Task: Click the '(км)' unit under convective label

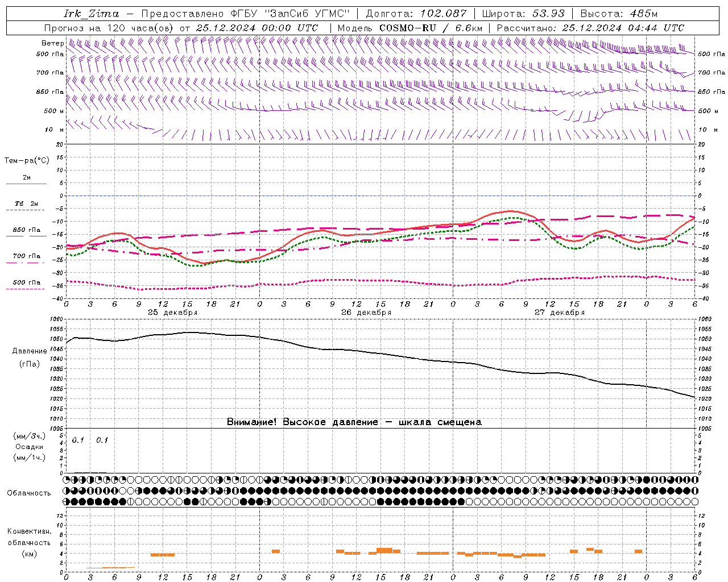Action: coord(29,553)
